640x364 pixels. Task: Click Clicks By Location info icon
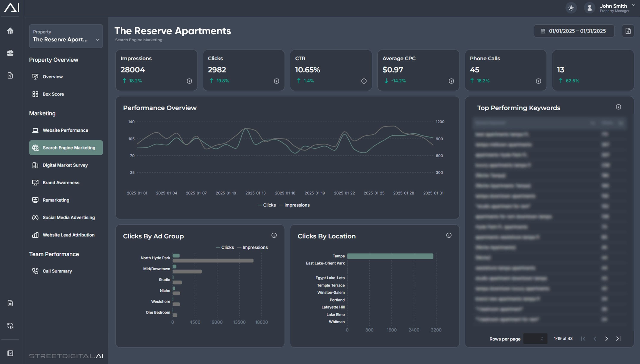click(x=449, y=235)
